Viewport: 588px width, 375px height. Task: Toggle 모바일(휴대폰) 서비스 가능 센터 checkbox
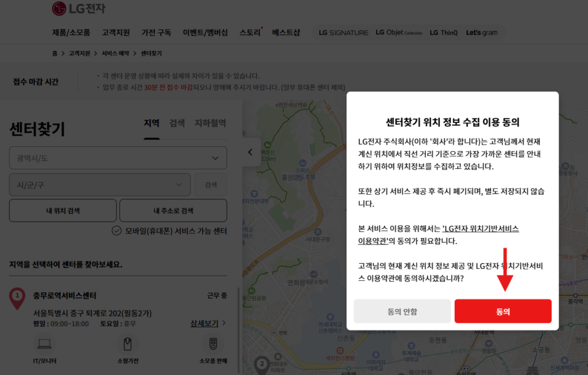[117, 231]
